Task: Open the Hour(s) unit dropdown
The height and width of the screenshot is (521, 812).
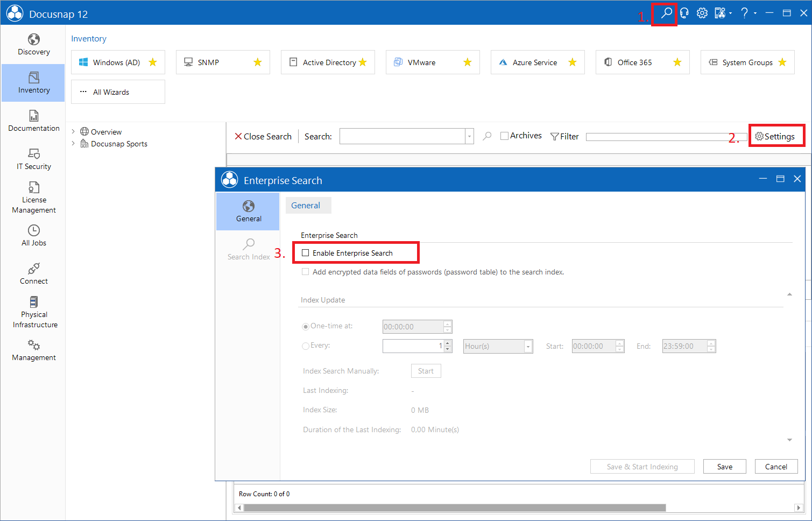Action: click(x=528, y=347)
